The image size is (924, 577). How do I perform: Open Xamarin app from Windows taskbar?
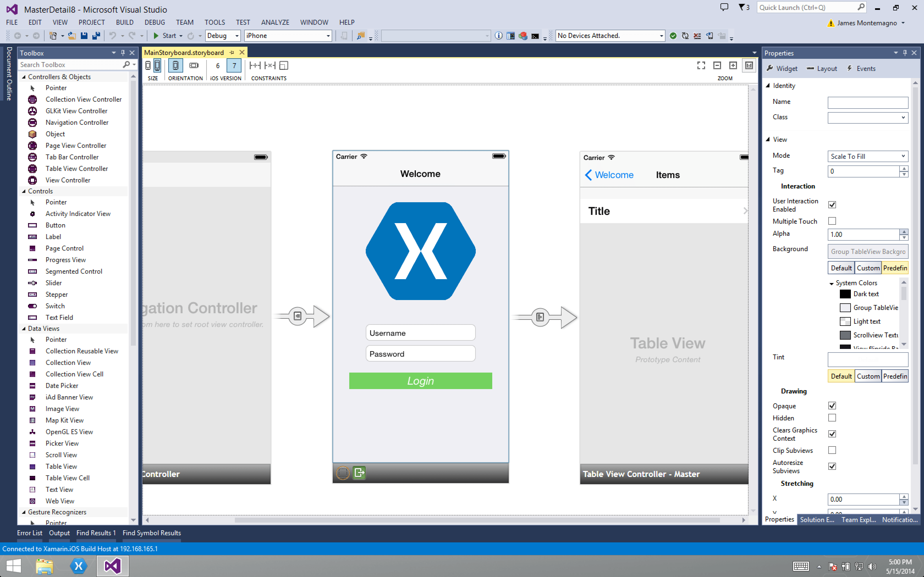[x=79, y=566]
